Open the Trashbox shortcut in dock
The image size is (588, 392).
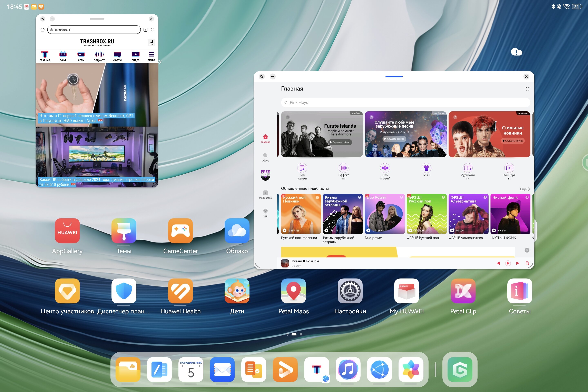tap(316, 370)
